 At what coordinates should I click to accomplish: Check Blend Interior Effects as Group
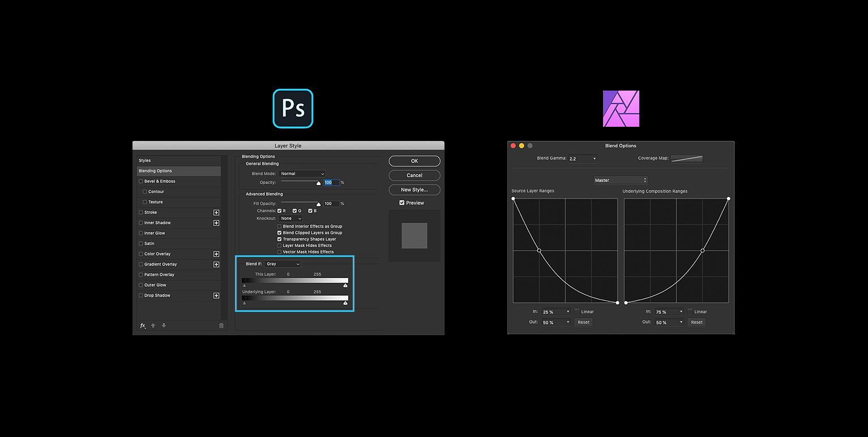point(280,226)
